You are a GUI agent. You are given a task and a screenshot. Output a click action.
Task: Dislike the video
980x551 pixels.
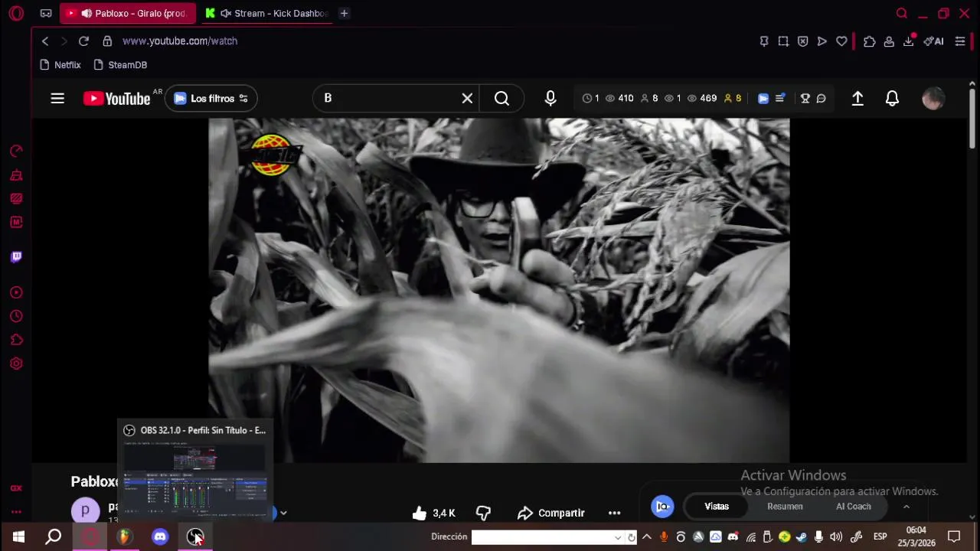click(x=483, y=513)
